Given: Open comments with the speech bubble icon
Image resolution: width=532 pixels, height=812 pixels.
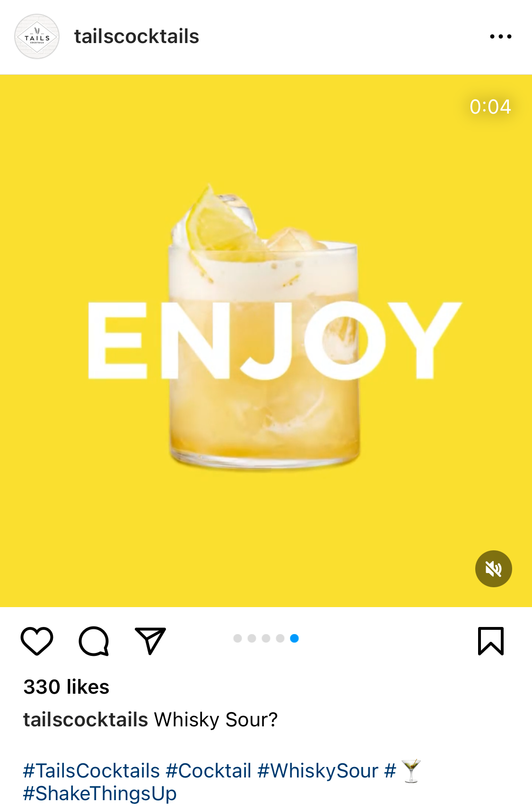Looking at the screenshot, I should [94, 641].
